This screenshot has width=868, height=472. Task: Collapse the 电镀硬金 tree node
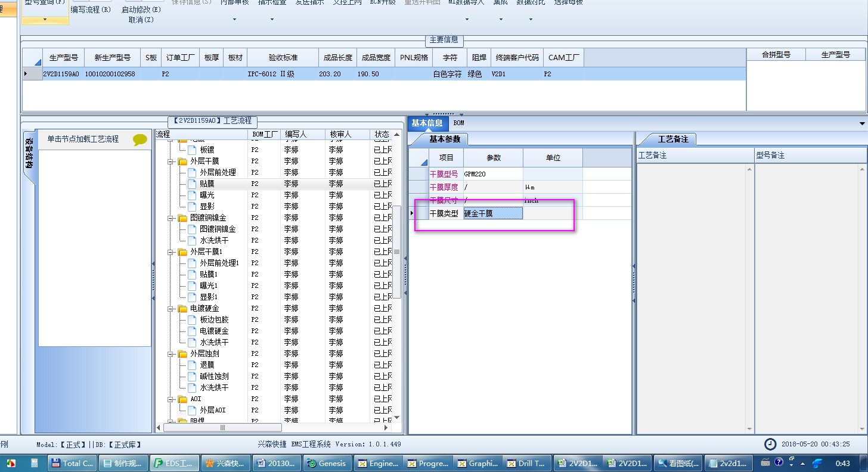pyautogui.click(x=171, y=309)
